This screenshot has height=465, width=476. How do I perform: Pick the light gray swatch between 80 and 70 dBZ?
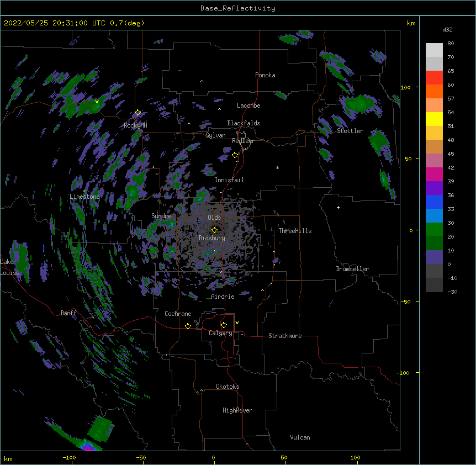click(434, 50)
